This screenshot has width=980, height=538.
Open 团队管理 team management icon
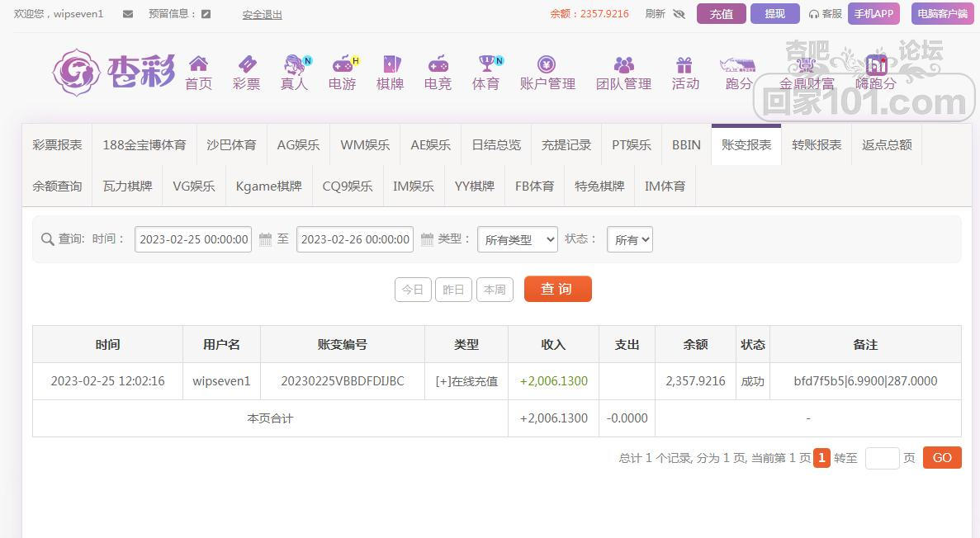624,64
